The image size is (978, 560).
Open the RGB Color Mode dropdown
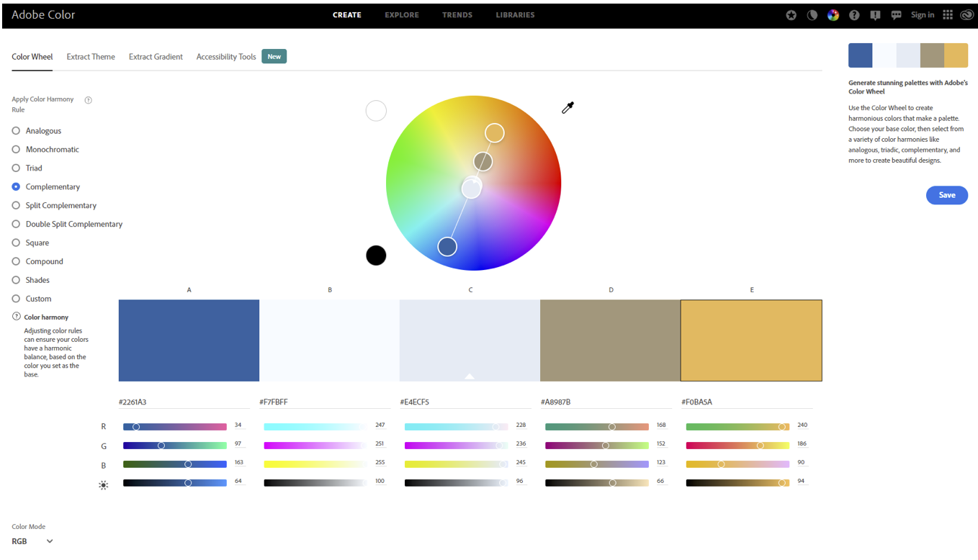pyautogui.click(x=32, y=541)
